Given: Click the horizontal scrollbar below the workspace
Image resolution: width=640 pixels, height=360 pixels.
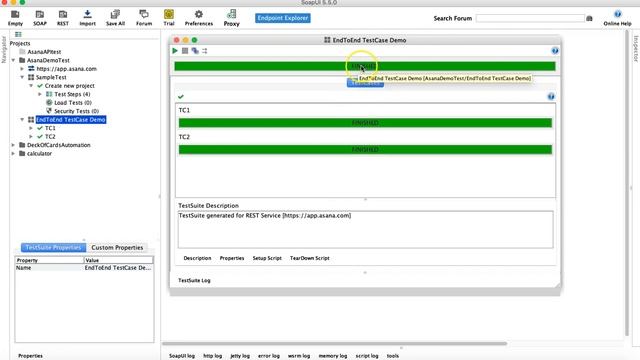Looking at the screenshot, I should [x=335, y=344].
